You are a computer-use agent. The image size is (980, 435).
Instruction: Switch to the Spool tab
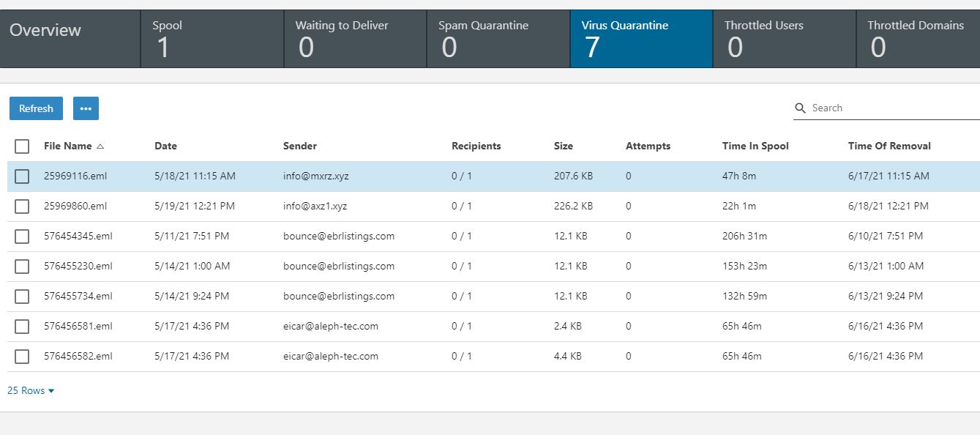(212, 39)
